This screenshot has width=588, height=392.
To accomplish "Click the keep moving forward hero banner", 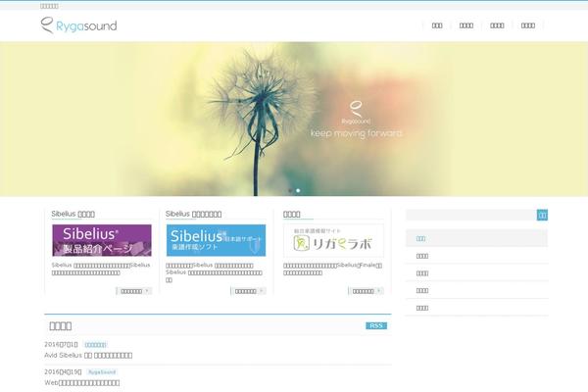I will (x=294, y=119).
